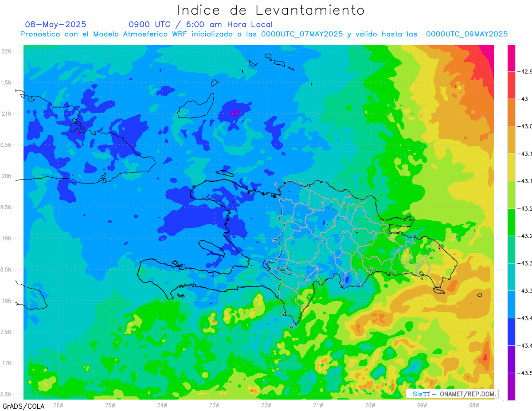This screenshot has width=532, height=411.
Task: Click the magenta swatch in the color bar
Action: tap(511, 58)
